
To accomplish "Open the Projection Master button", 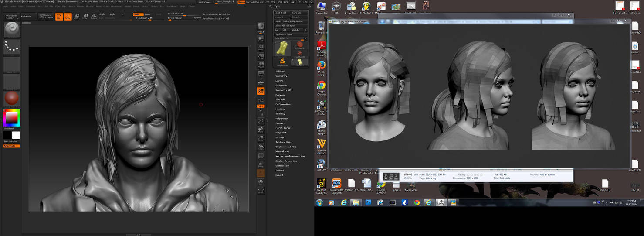I will [11, 16].
